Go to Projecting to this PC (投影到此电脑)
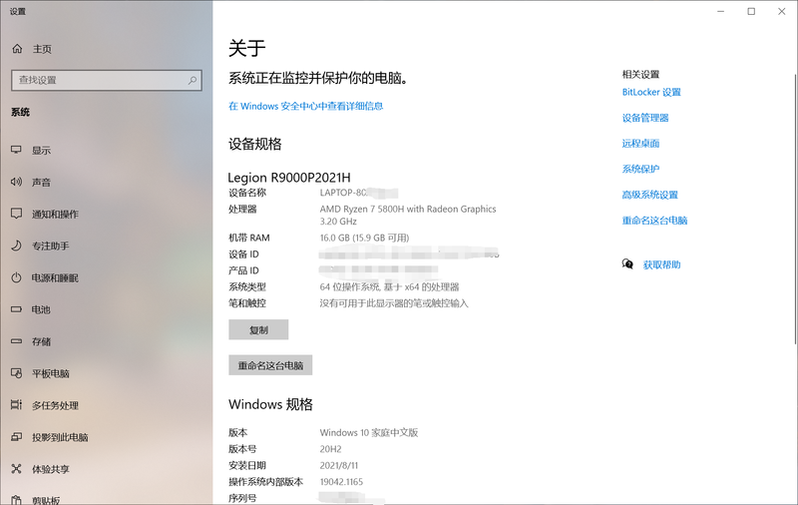The image size is (798, 505). (x=59, y=438)
